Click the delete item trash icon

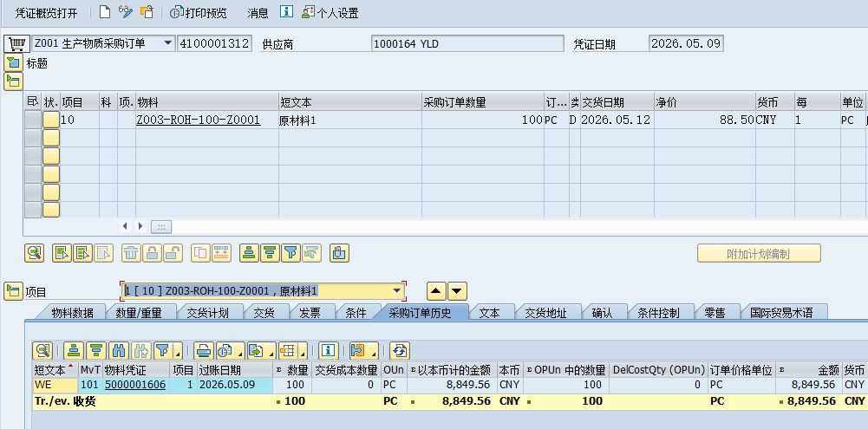[x=131, y=253]
